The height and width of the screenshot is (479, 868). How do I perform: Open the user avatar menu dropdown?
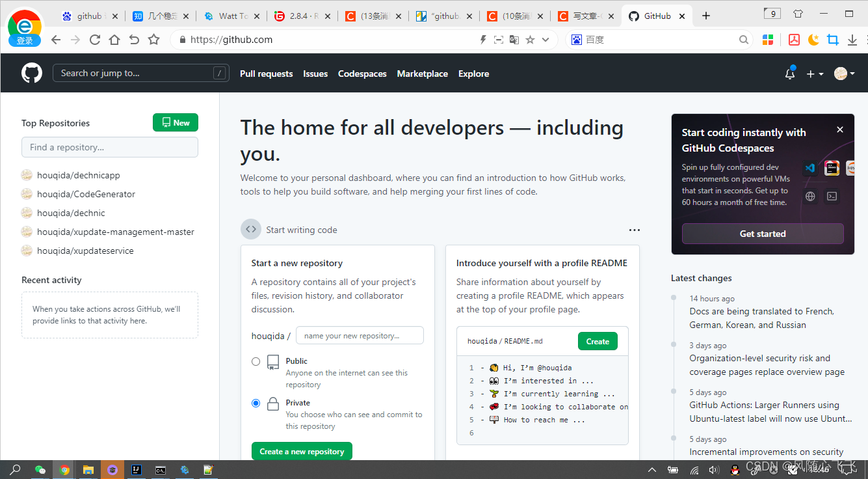(x=845, y=74)
